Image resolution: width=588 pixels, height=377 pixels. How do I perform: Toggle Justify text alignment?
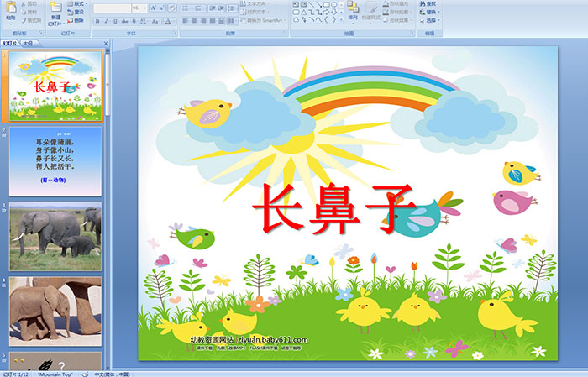pyautogui.click(x=213, y=21)
